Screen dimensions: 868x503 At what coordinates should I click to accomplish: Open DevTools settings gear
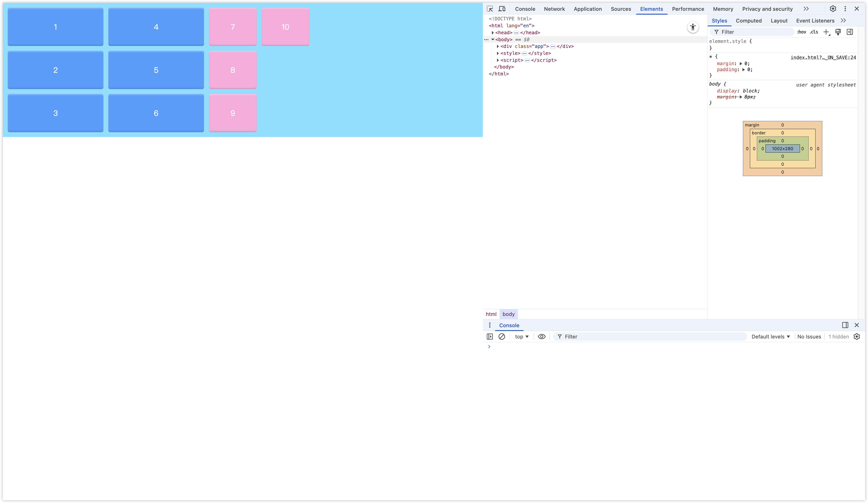(x=833, y=9)
